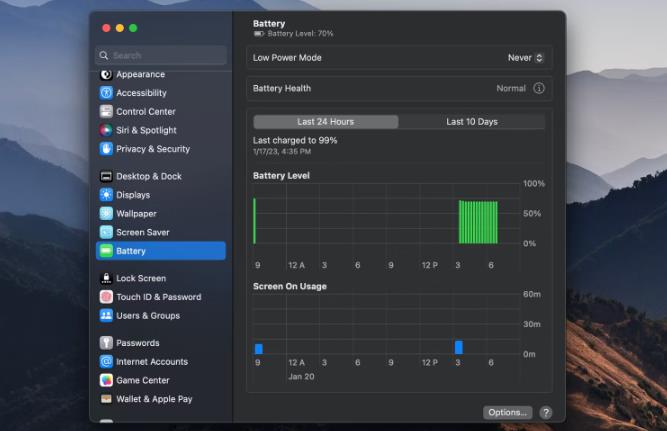667x431 pixels.
Task: Go to Siri & Spotlight settings
Action: (161, 130)
